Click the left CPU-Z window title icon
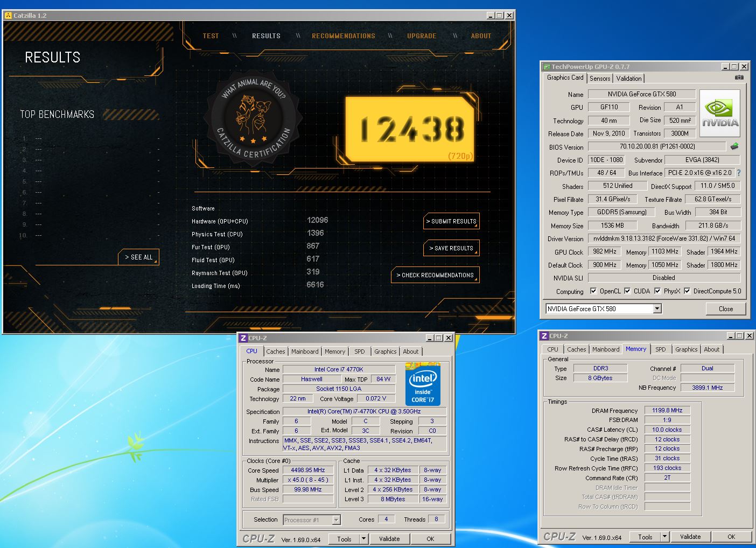Screen dimensions: 756x548 pos(243,338)
